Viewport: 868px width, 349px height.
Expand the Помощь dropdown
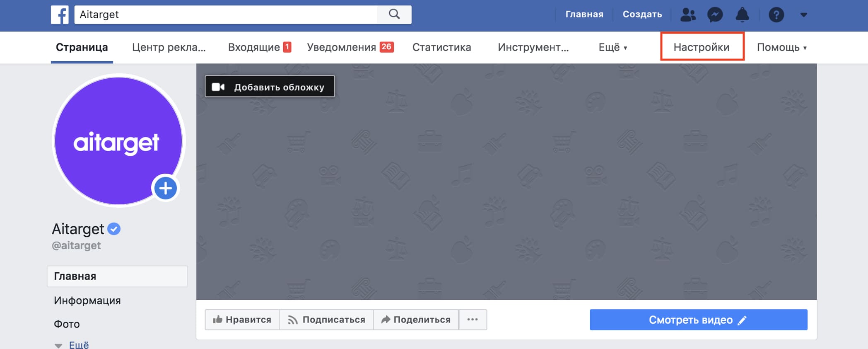pyautogui.click(x=782, y=47)
